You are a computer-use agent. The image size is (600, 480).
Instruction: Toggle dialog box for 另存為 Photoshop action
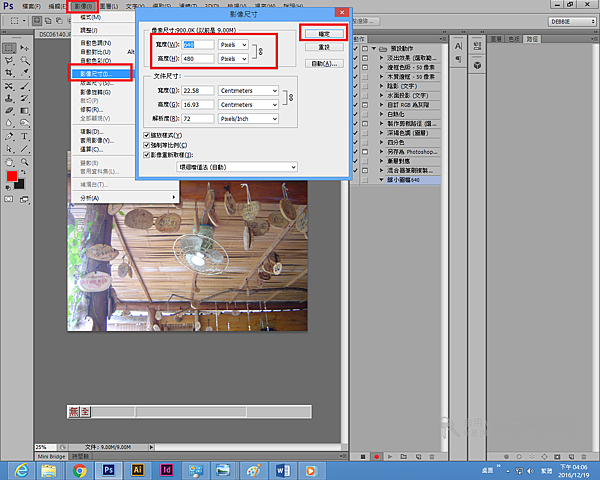click(365, 152)
